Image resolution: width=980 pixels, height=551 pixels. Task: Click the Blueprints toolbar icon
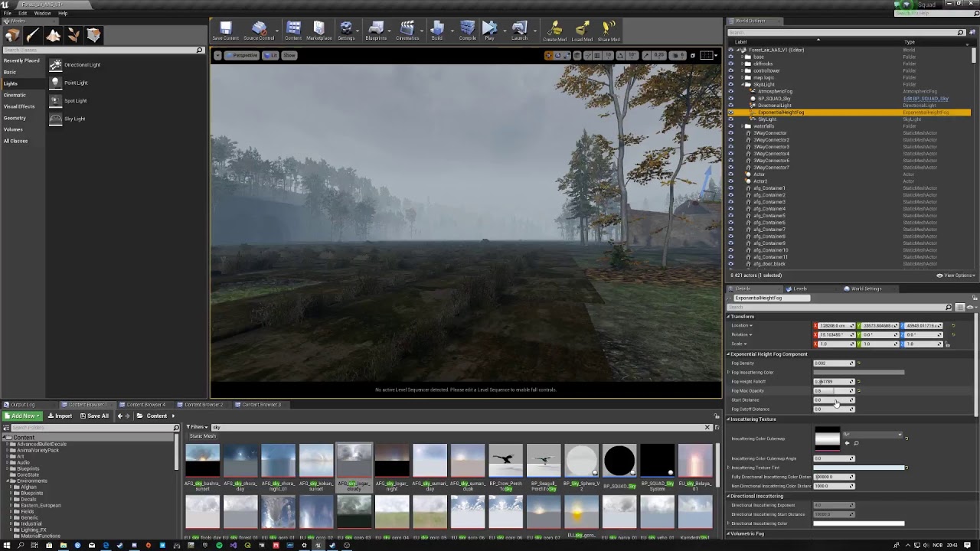pyautogui.click(x=376, y=31)
